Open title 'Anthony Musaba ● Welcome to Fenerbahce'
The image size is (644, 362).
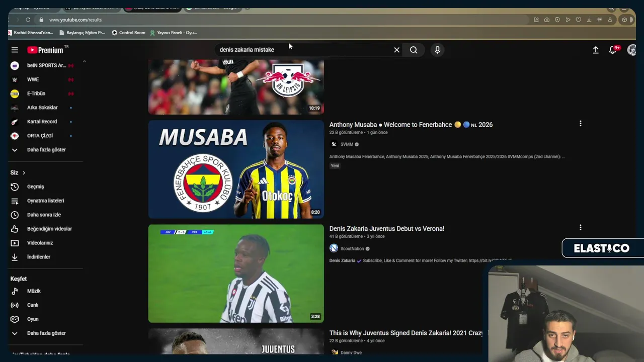pos(411,125)
